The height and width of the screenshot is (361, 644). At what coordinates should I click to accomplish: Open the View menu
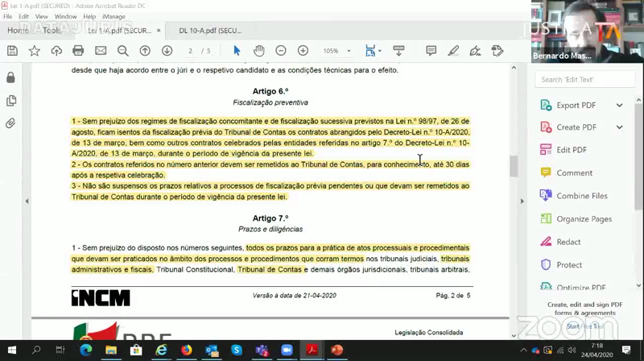click(41, 16)
